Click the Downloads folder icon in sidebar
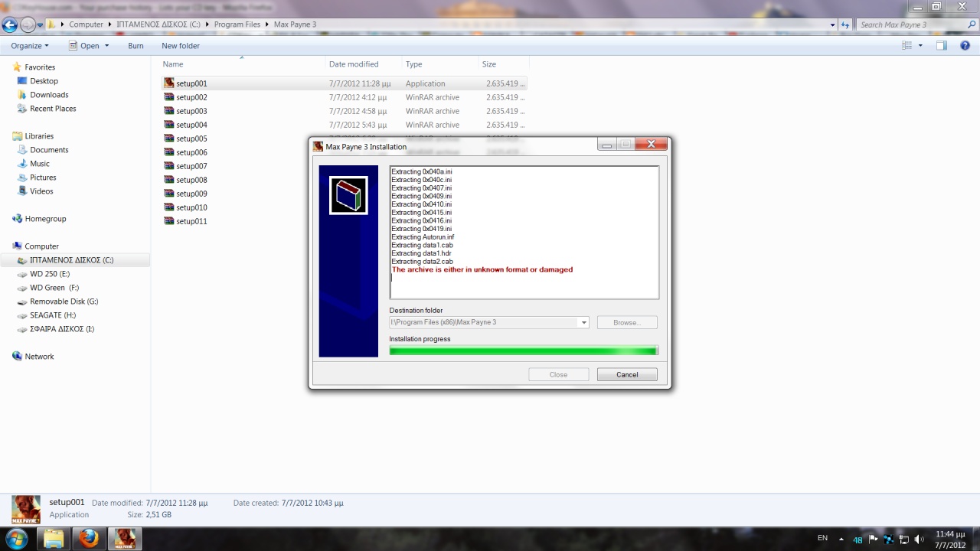980x551 pixels. [x=23, y=95]
